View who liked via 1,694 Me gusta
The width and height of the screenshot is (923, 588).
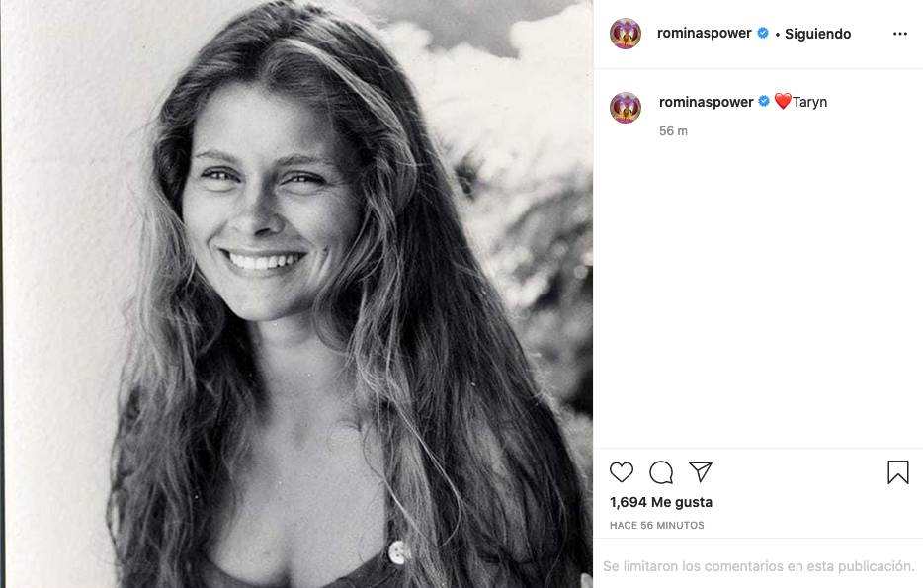coord(661,502)
